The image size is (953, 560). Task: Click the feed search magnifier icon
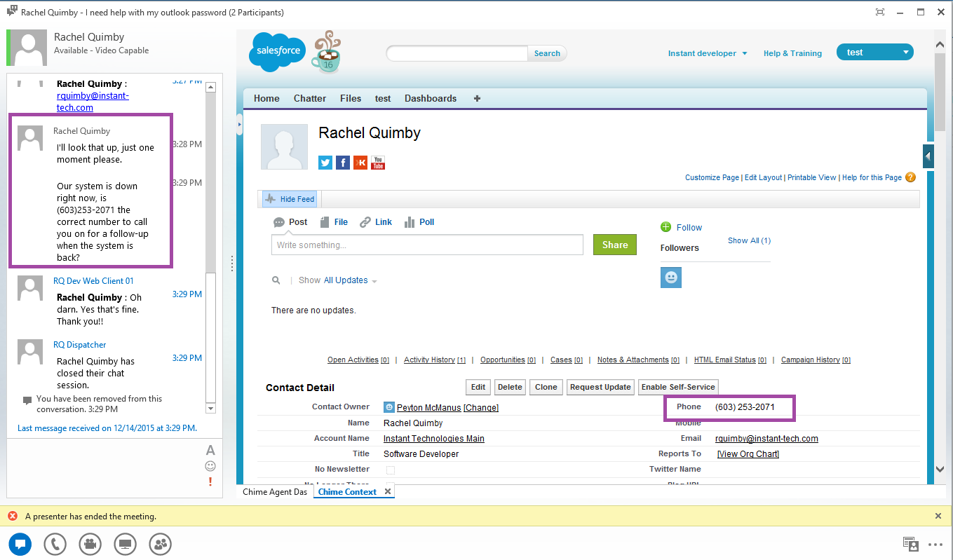pyautogui.click(x=276, y=280)
